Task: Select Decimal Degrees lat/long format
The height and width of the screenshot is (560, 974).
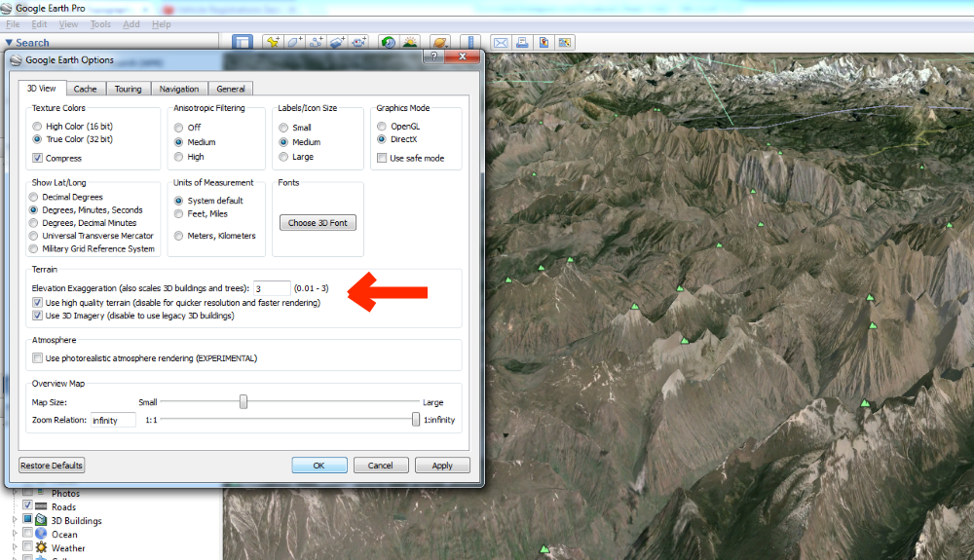Action: point(33,197)
